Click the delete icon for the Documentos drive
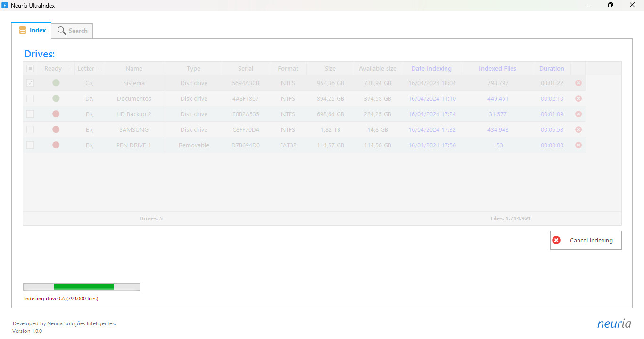Image resolution: width=644 pixels, height=339 pixels. [578, 98]
